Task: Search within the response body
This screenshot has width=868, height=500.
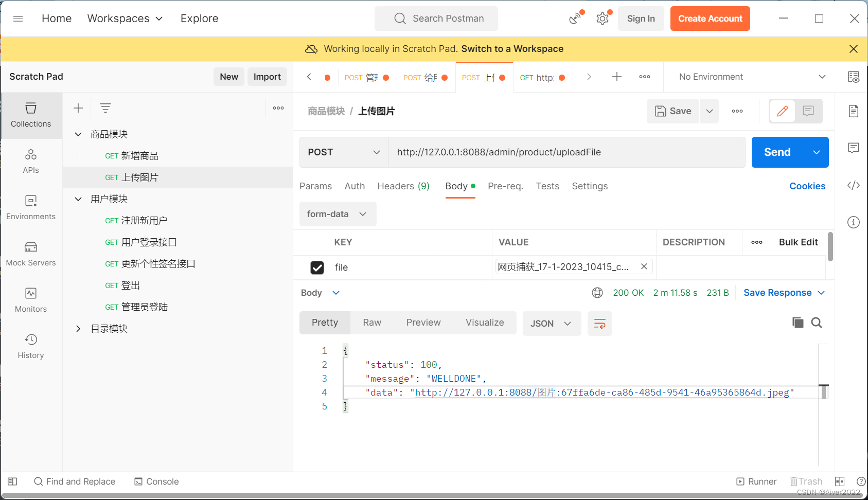Action: tap(817, 323)
